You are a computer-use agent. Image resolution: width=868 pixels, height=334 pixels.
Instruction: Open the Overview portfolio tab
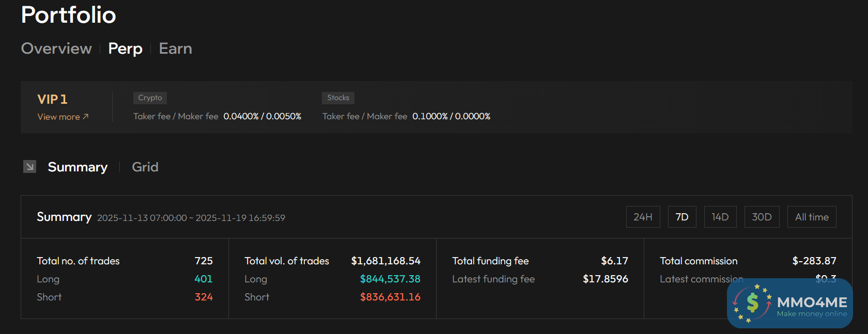point(56,49)
